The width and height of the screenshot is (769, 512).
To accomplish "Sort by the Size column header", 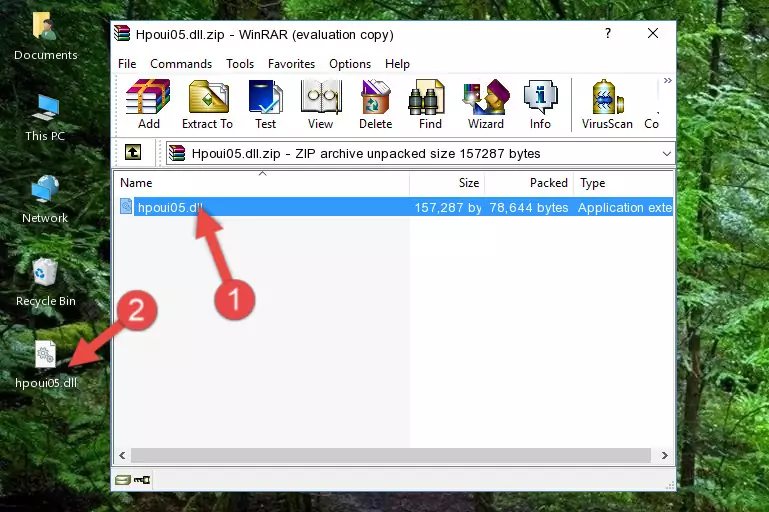I will 447,183.
